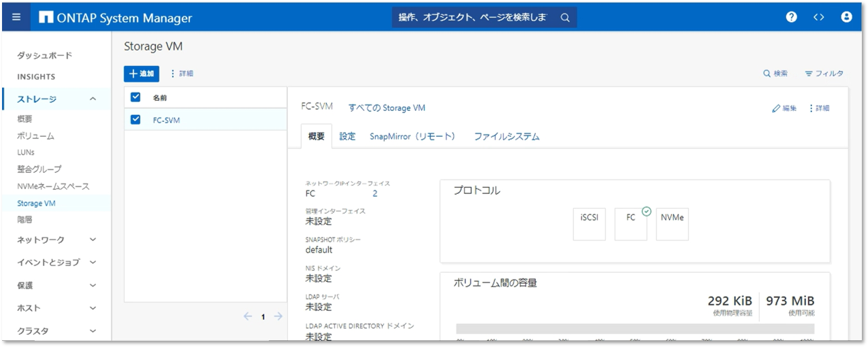Click the SNAPSHOT policy value default
The image size is (868, 347).
pyautogui.click(x=319, y=250)
